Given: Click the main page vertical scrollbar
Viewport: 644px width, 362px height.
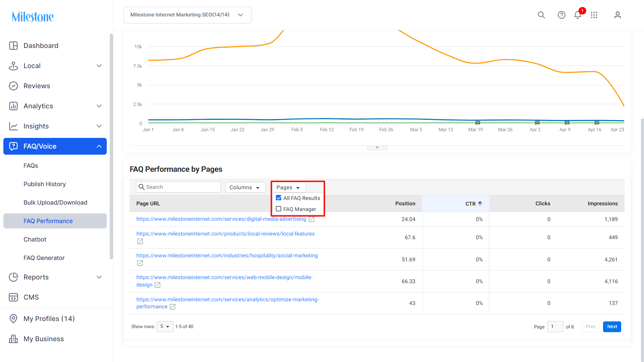Looking at the screenshot, I should (x=642, y=240).
